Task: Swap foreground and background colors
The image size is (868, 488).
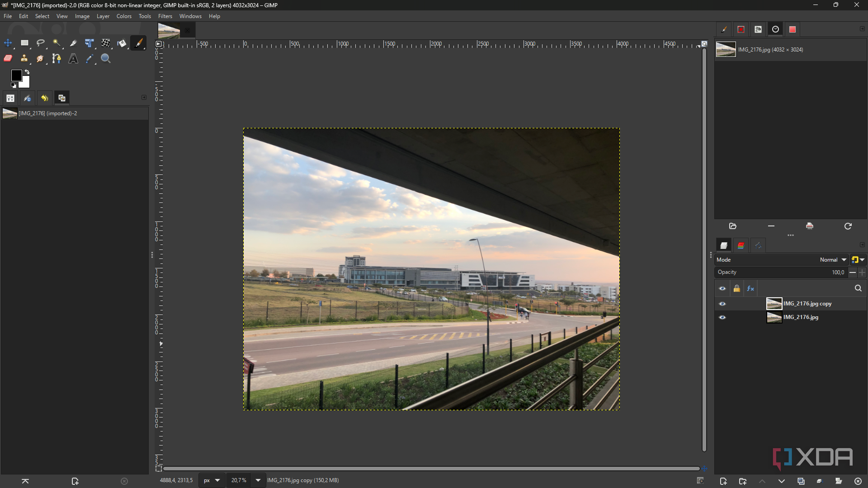Action: 27,71
